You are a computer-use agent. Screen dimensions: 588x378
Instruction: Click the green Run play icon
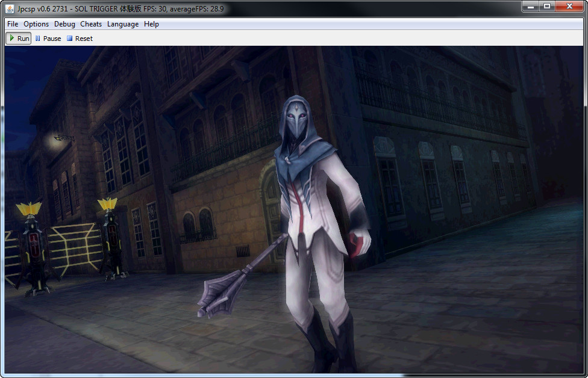(x=12, y=38)
